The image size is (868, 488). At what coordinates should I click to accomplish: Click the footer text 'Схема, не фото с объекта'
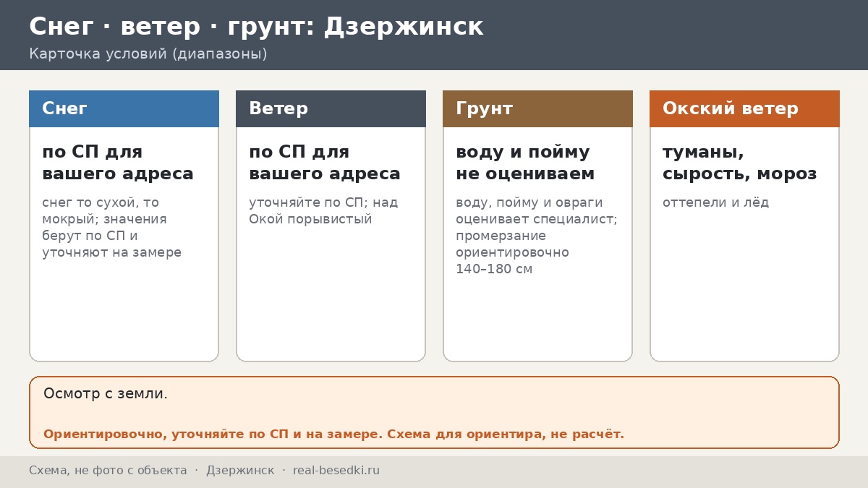pos(108,471)
